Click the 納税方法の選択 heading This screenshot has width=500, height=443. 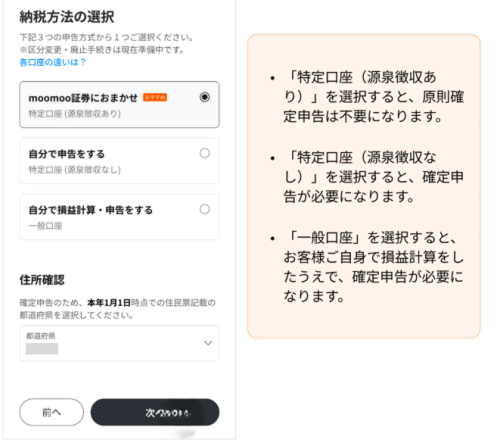click(67, 17)
